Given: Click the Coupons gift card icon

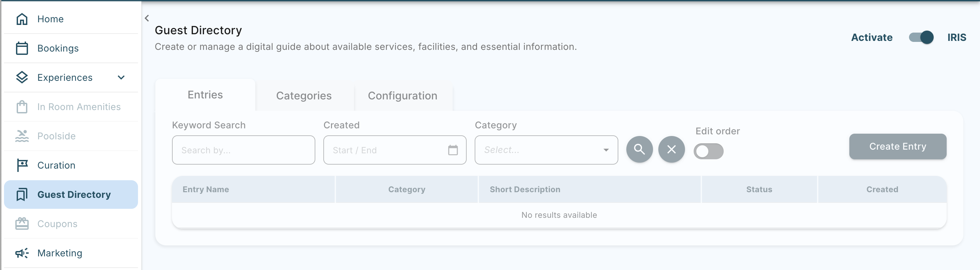Looking at the screenshot, I should click(22, 224).
